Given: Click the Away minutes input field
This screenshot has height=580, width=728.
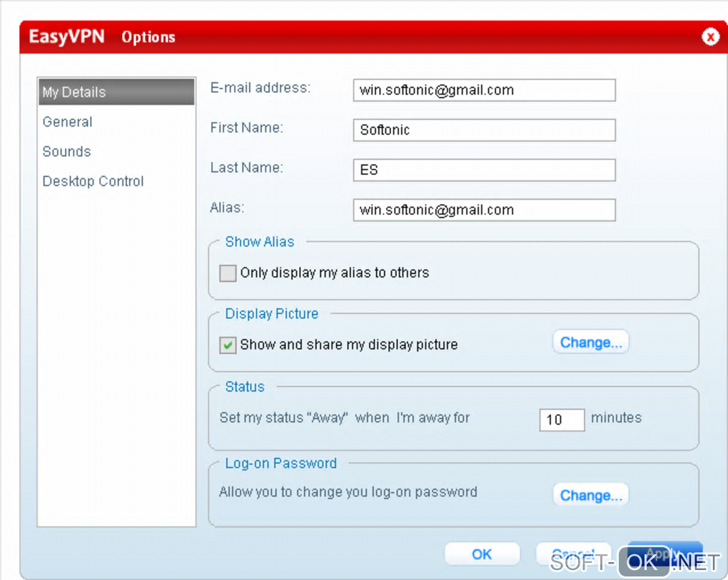Looking at the screenshot, I should [x=562, y=420].
